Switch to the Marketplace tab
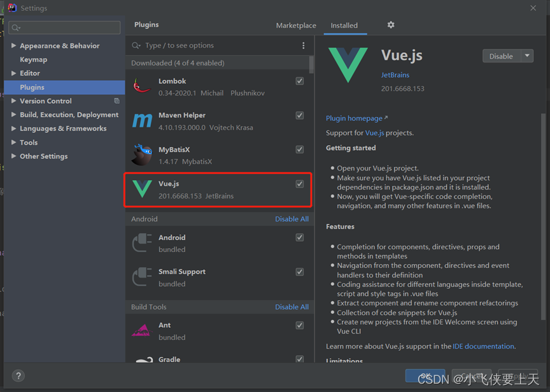Image resolution: width=550 pixels, height=392 pixels. 296,25
